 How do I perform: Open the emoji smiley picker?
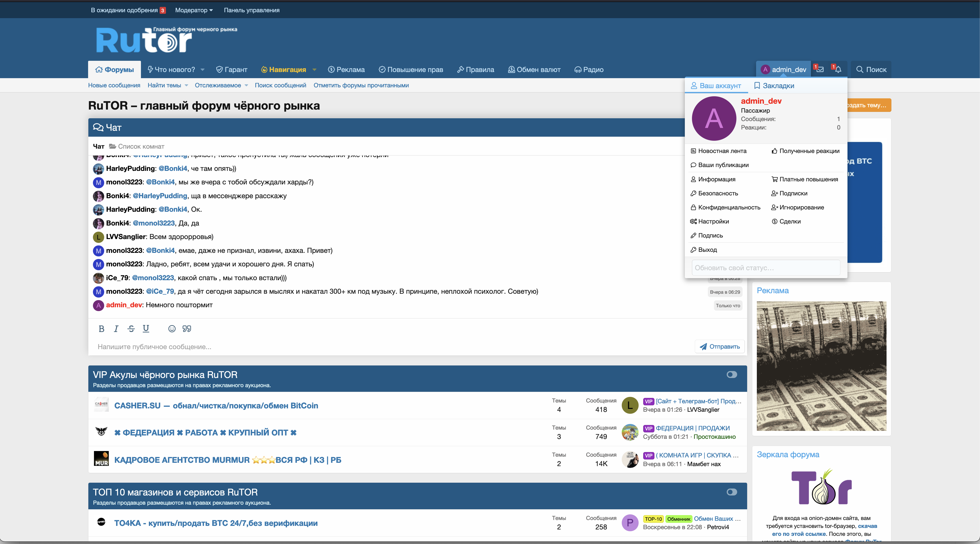click(172, 329)
